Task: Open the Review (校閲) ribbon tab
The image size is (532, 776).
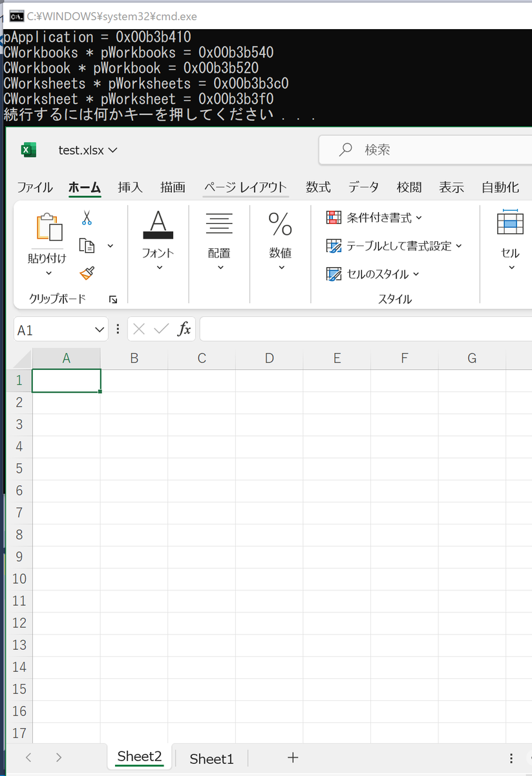Action: coord(409,188)
